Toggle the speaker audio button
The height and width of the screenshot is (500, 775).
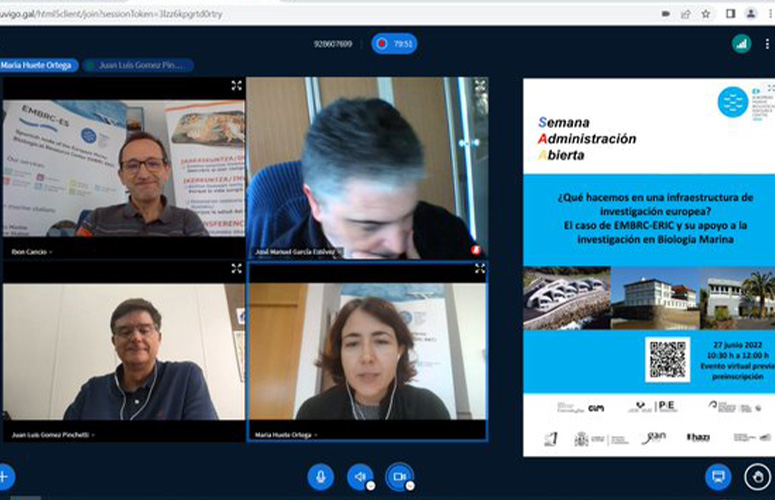click(359, 476)
